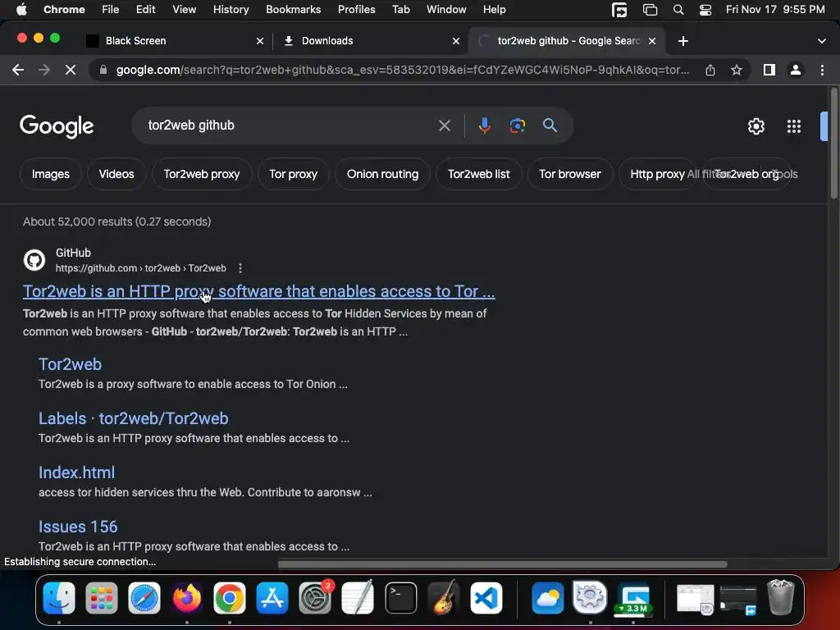Open the Bookmarks menu
This screenshot has height=630, width=840.
click(x=293, y=9)
